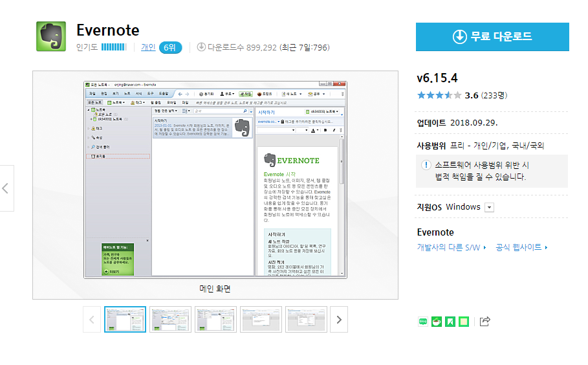Click the rating text 3.6 (233명)
Viewport: 588px width, 365px height.
[x=486, y=95]
